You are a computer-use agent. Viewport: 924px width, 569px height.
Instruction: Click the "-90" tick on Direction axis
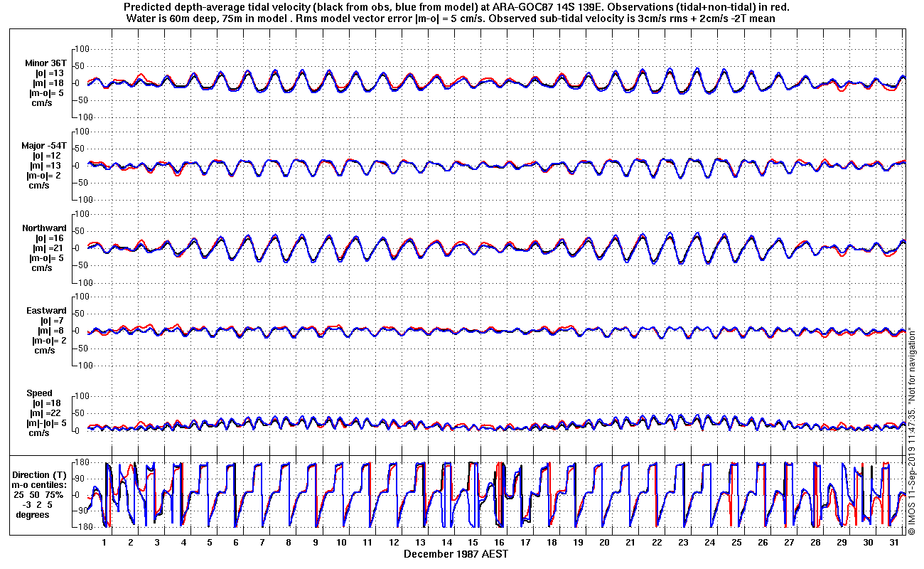point(80,511)
